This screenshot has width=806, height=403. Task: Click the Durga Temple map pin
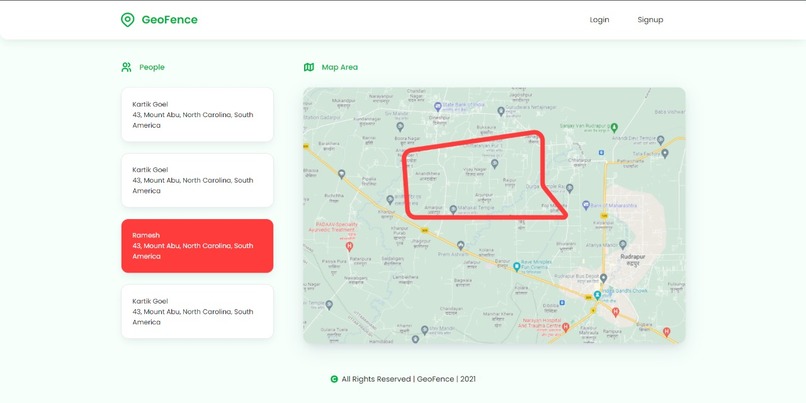click(570, 189)
